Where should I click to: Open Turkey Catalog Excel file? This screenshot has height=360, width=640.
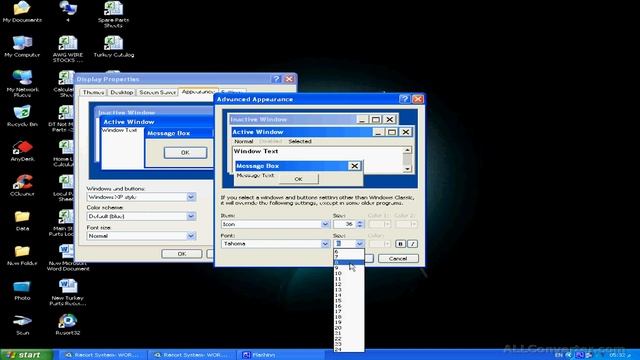[113, 46]
